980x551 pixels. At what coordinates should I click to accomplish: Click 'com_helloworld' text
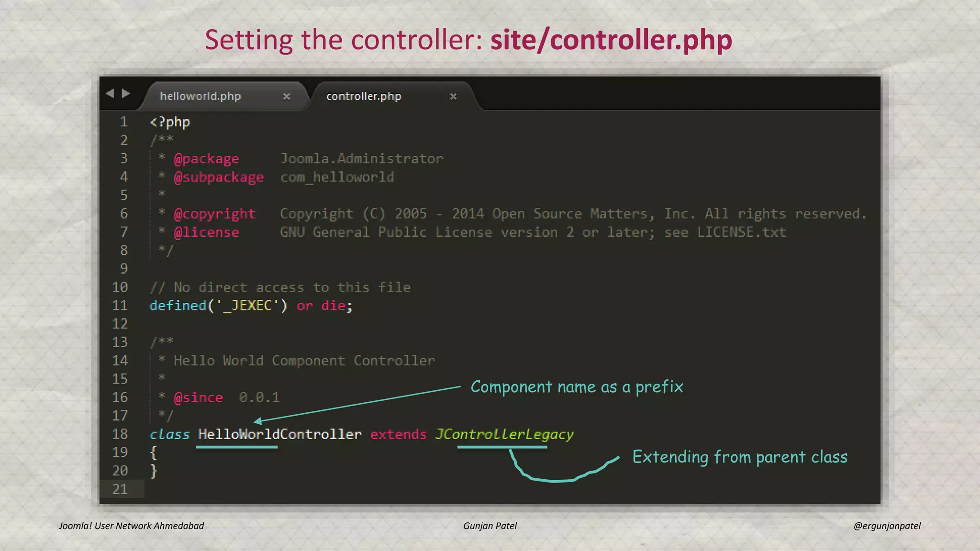pos(337,177)
